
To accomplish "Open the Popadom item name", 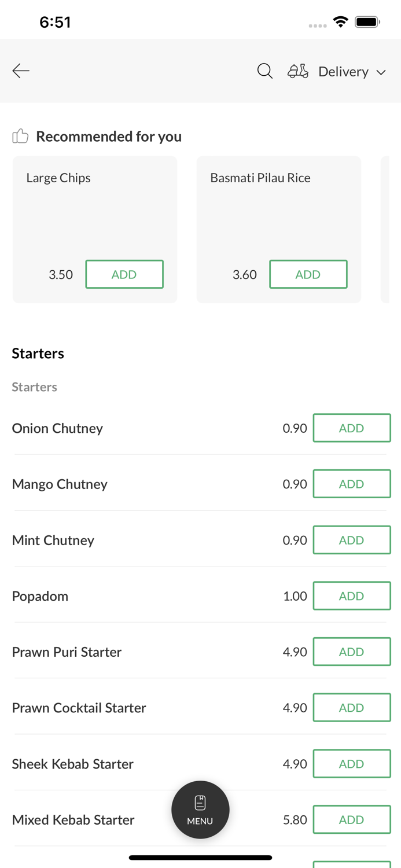I will pos(40,596).
